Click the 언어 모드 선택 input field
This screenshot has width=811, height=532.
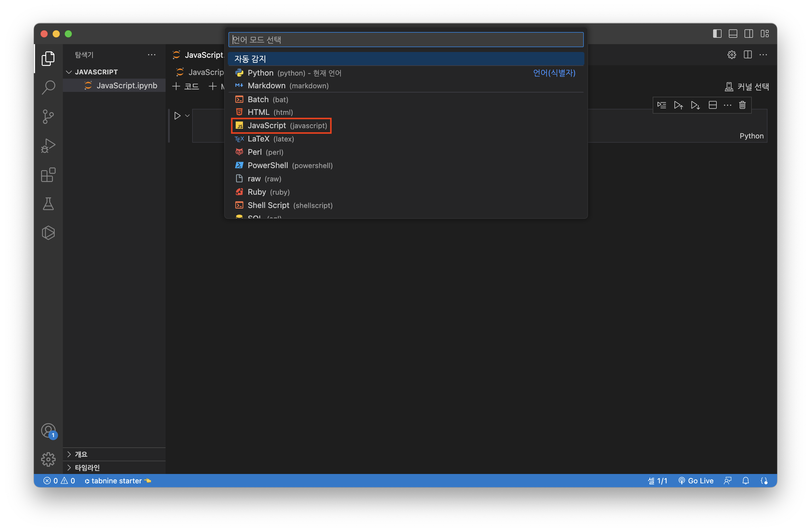click(x=405, y=40)
